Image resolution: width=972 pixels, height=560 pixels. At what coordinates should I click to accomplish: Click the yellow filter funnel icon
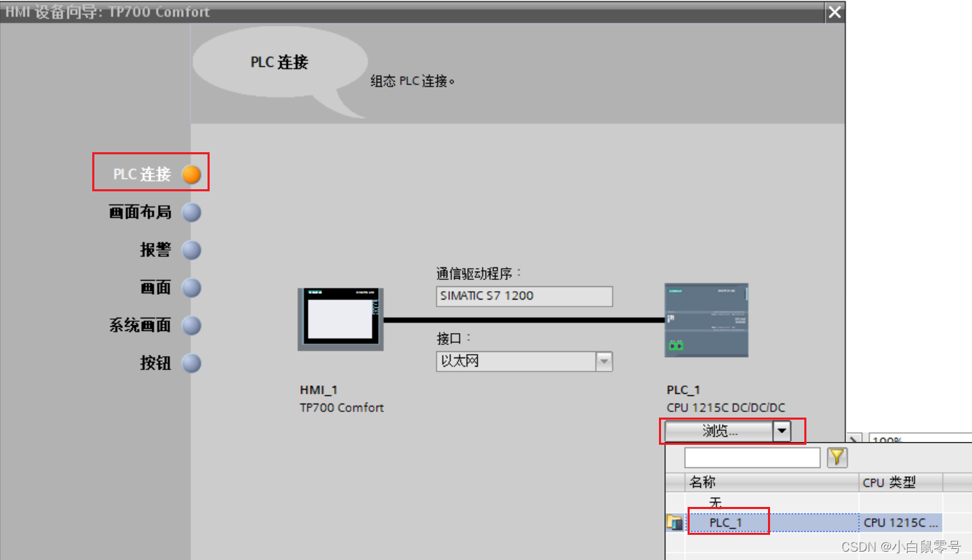[x=837, y=457]
